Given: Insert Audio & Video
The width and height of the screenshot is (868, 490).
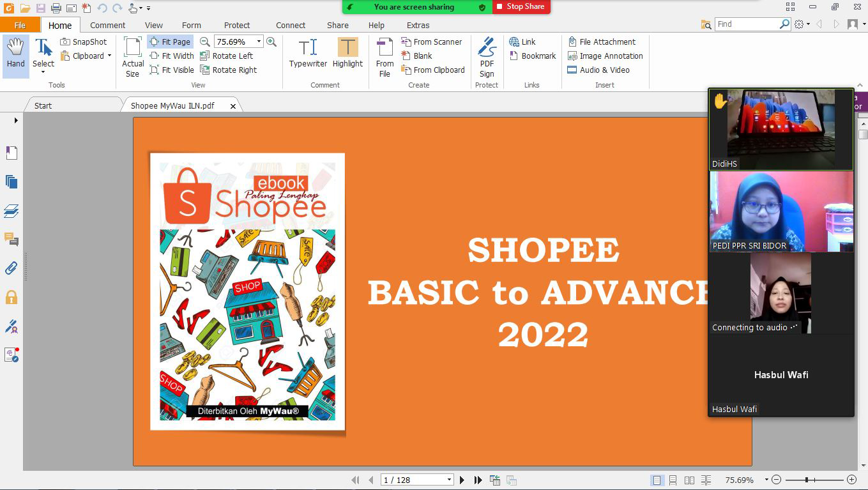Looking at the screenshot, I should [598, 70].
